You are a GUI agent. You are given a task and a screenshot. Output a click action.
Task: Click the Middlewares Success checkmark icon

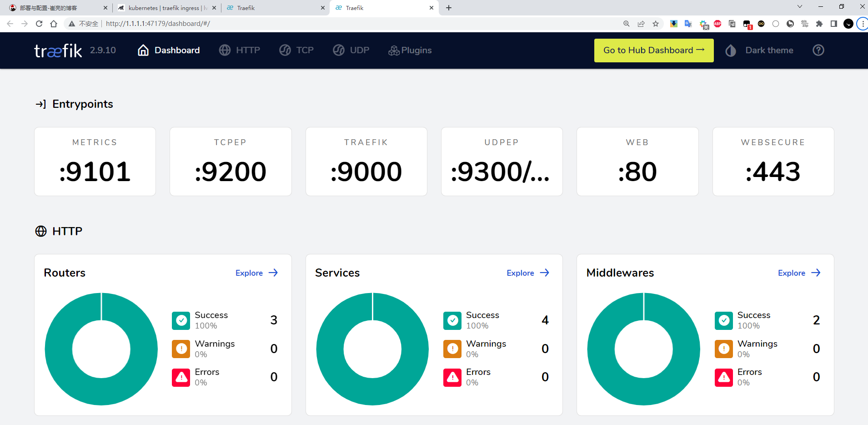pos(724,320)
